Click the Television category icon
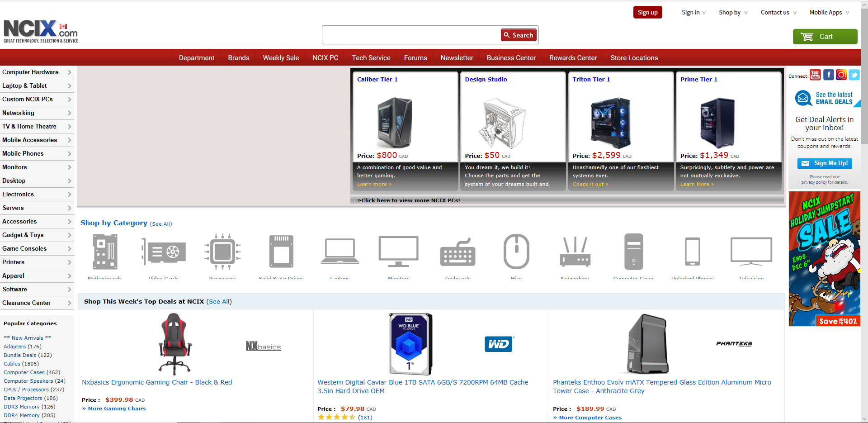Screen dimensions: 868x423 pos(751,252)
